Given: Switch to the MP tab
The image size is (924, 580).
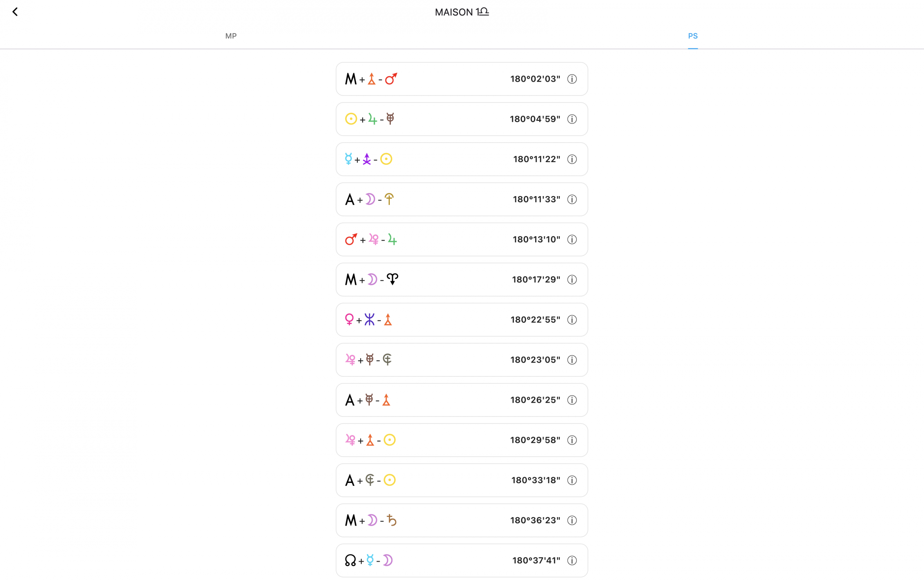Looking at the screenshot, I should tap(231, 36).
